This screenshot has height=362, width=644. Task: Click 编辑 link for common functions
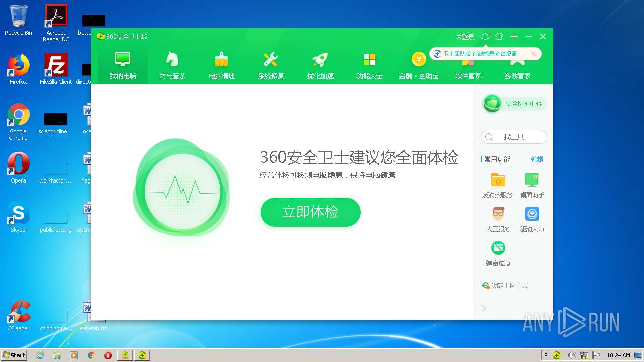pyautogui.click(x=537, y=159)
